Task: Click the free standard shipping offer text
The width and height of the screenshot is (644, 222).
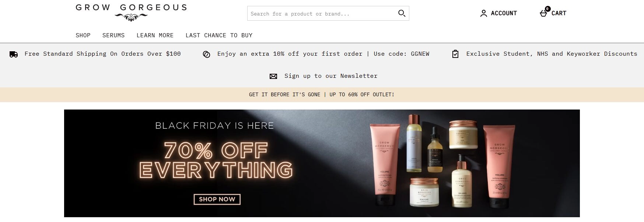Action: [102, 54]
